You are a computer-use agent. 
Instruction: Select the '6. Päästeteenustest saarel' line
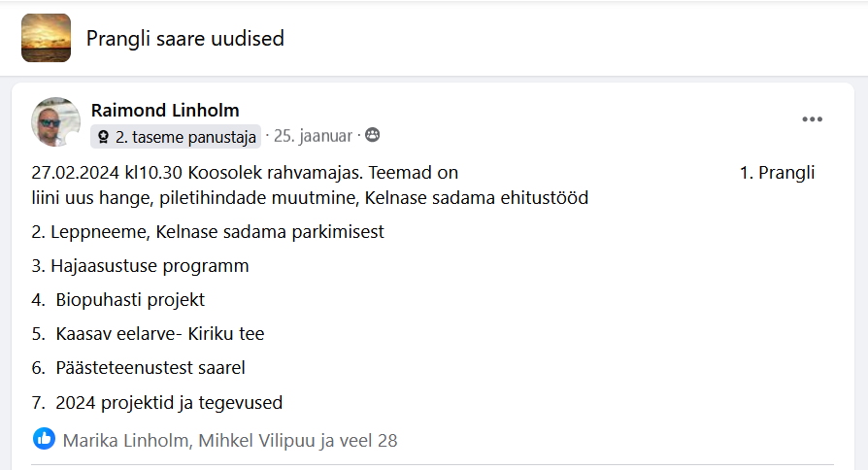(x=138, y=368)
